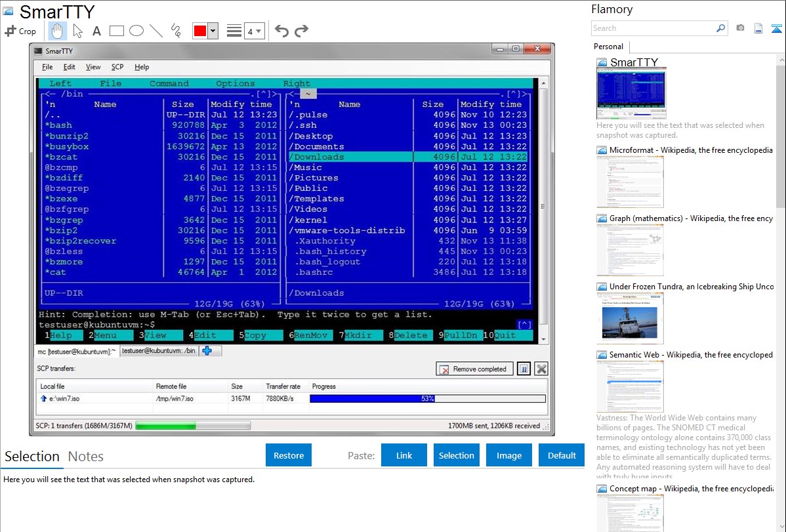
Task: Undo the last edit
Action: (x=281, y=31)
